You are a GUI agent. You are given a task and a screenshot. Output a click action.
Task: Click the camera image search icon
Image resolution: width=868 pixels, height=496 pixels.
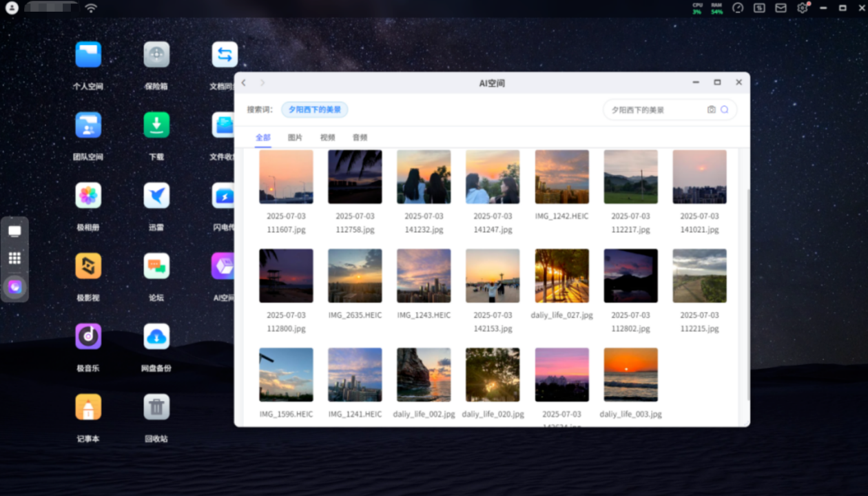[x=712, y=110]
